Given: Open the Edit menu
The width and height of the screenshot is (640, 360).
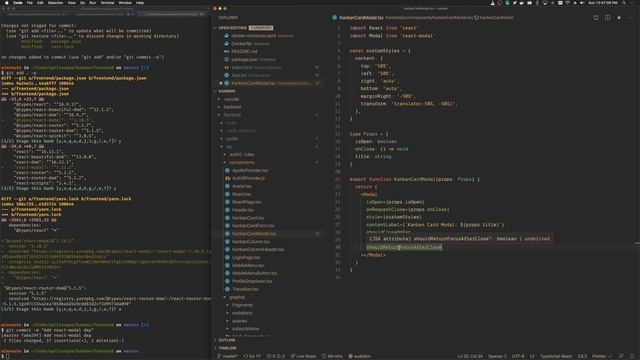Looking at the screenshot, I should click(40, 2).
